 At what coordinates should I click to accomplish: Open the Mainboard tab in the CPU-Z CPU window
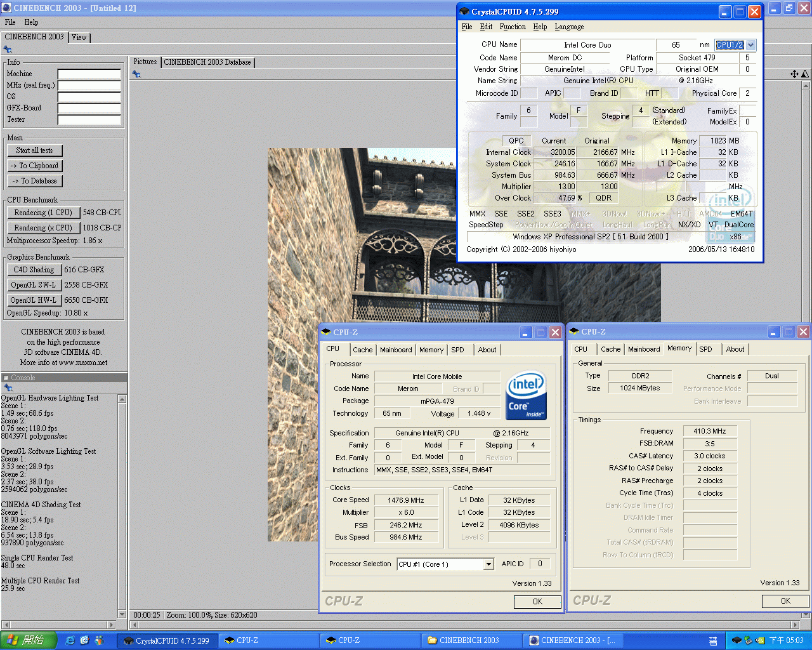(x=396, y=350)
